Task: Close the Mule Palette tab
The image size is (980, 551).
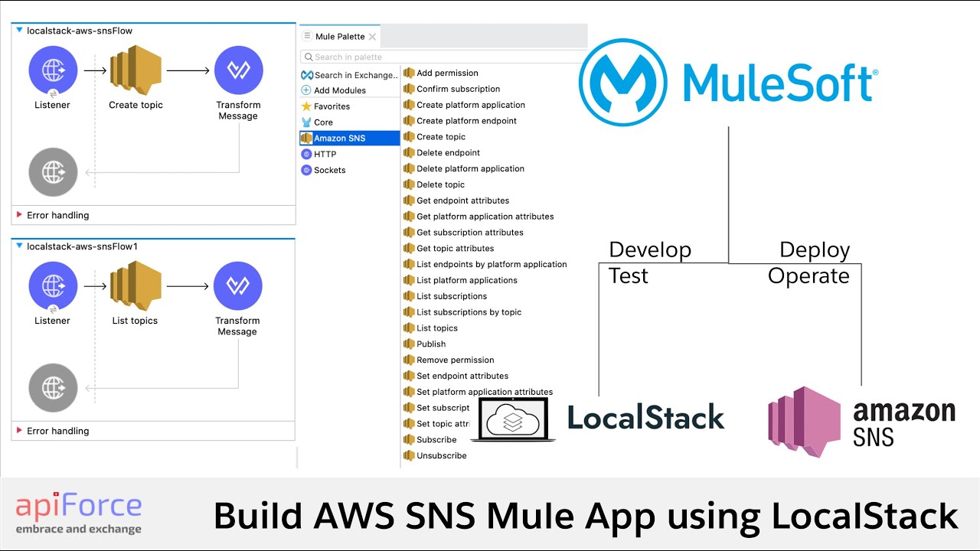Action: 372,37
